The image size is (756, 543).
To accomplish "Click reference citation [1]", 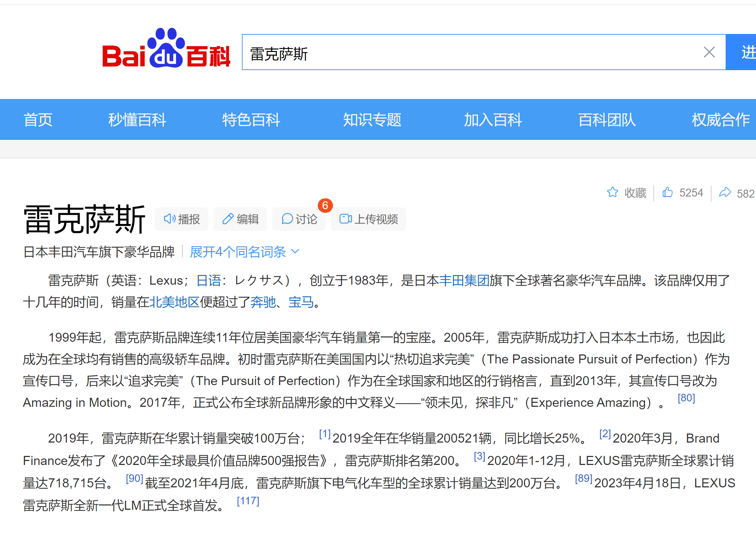I will (325, 434).
